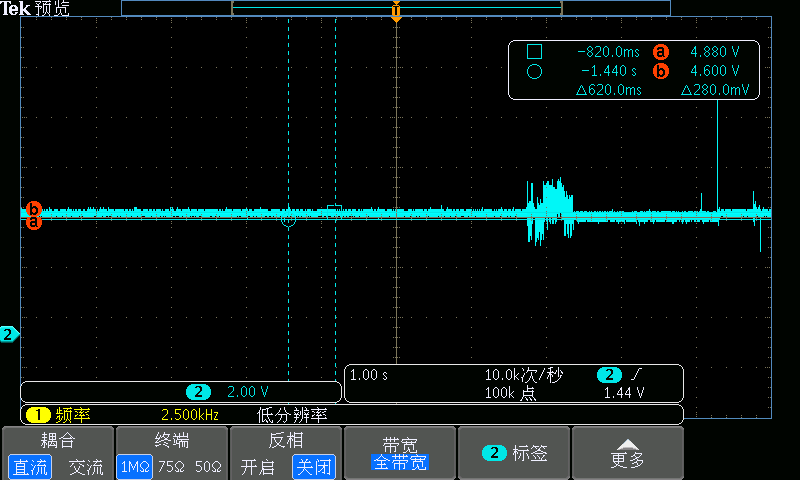Viewport: 800px width, 480px height.
Task: Set coupling to 直流 (DC)
Action: pyautogui.click(x=30, y=467)
